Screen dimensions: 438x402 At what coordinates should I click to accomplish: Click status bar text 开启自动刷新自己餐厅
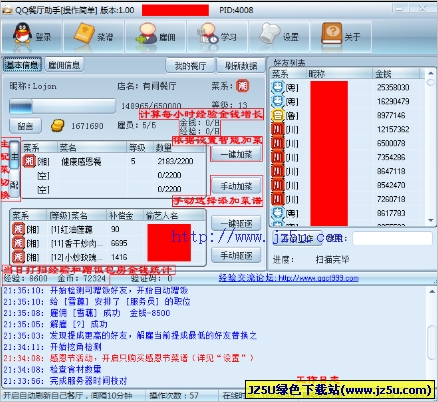(68, 396)
